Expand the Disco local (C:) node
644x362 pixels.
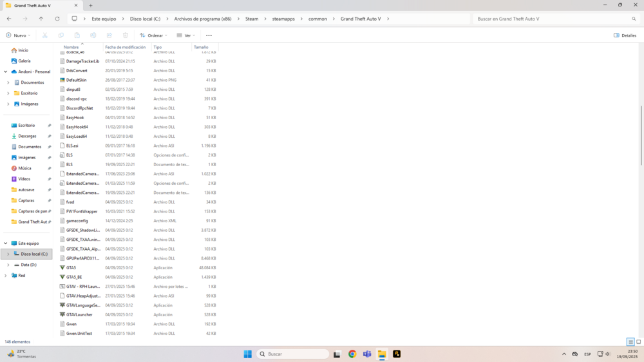coord(8,254)
